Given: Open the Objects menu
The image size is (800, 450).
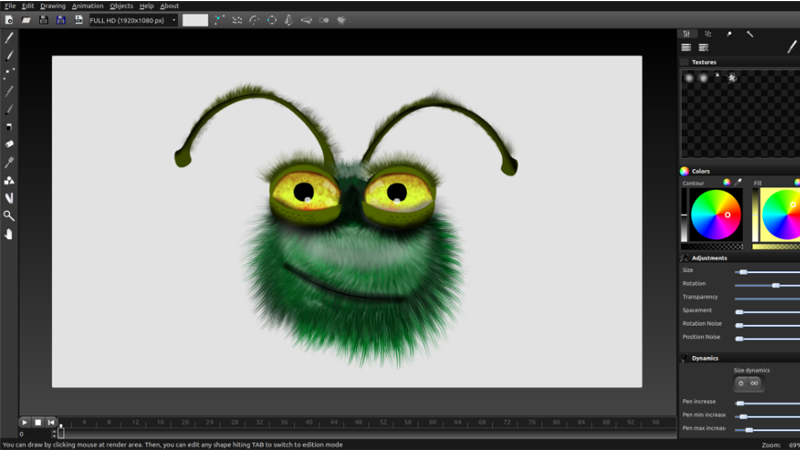Looking at the screenshot, I should coord(121,6).
